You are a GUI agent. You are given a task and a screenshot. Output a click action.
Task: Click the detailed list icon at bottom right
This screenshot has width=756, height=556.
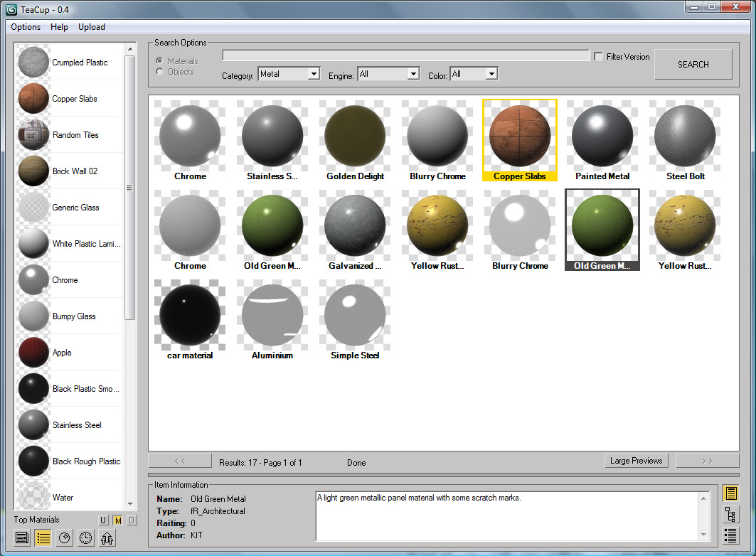click(730, 535)
